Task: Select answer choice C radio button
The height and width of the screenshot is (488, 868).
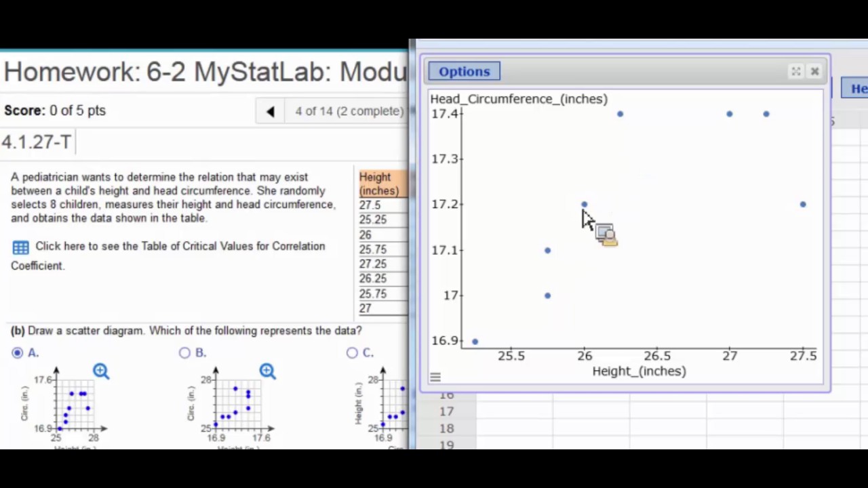Action: click(x=352, y=352)
